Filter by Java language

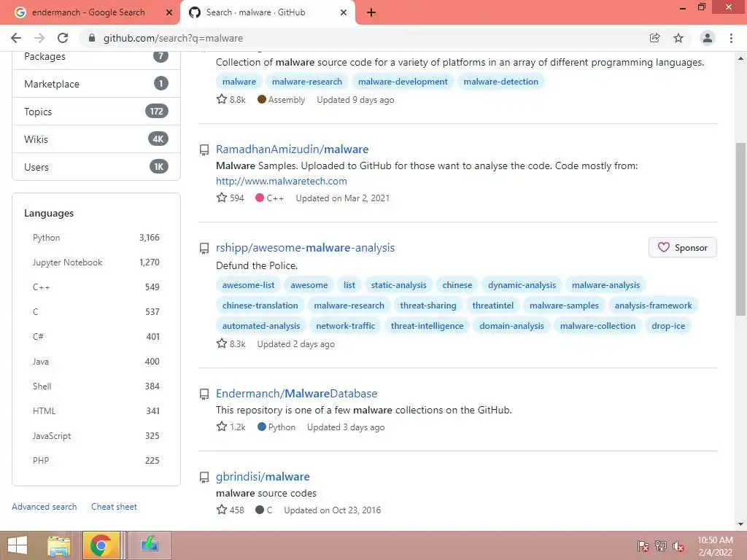(x=96, y=362)
